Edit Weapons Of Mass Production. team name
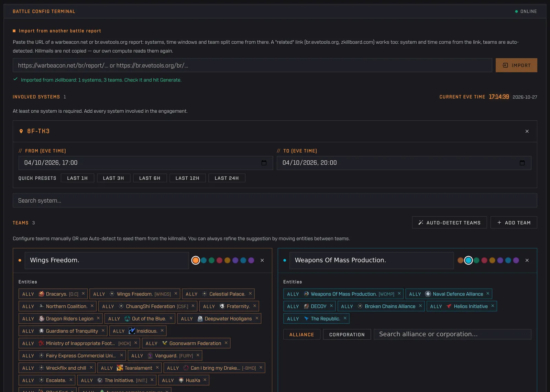This screenshot has height=392, width=550. pyautogui.click(x=372, y=260)
